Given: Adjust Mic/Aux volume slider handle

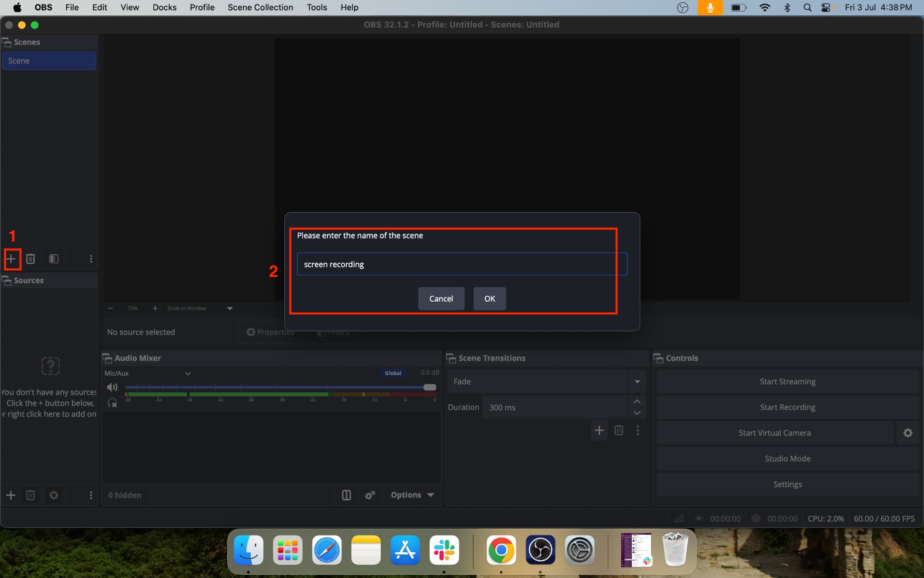Looking at the screenshot, I should coord(430,387).
